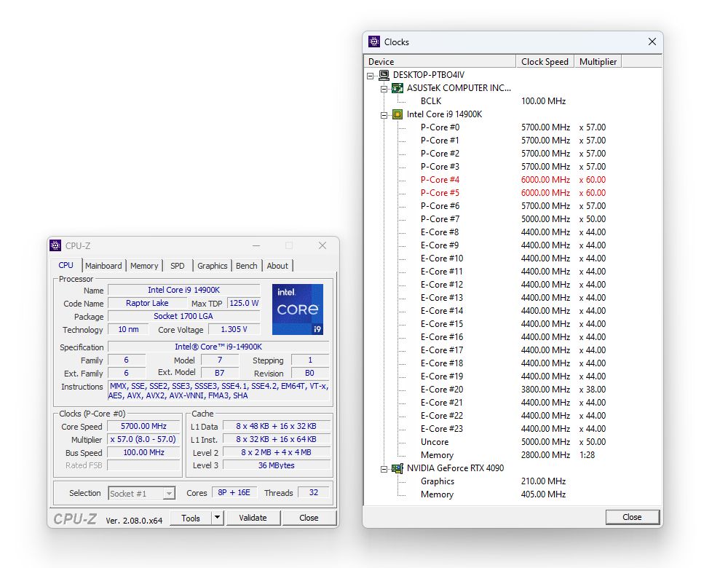Select the E-Core #20 row

click(x=513, y=390)
